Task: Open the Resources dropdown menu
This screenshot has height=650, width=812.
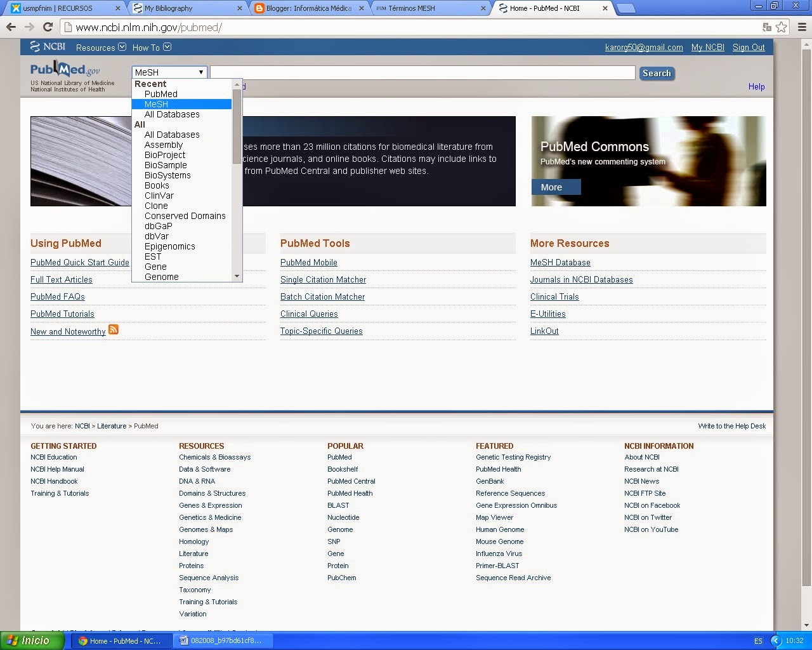Action: 100,47
